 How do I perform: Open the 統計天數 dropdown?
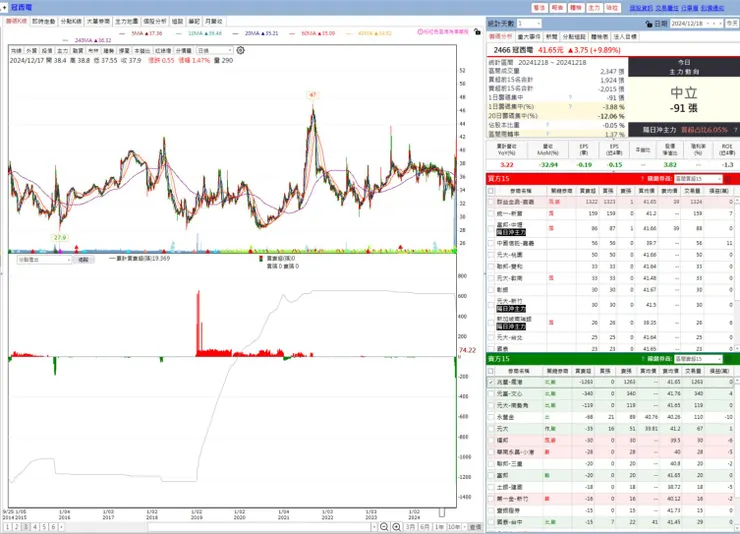coord(529,23)
